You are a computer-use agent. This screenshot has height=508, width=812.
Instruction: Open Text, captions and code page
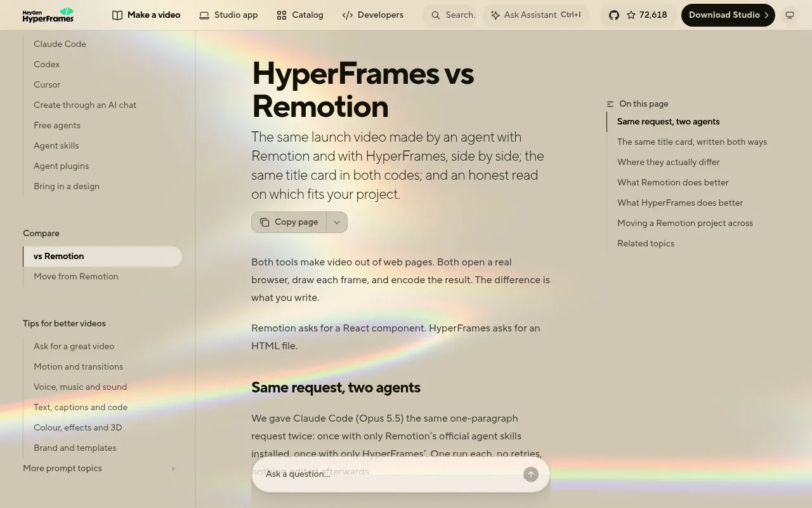(x=81, y=407)
